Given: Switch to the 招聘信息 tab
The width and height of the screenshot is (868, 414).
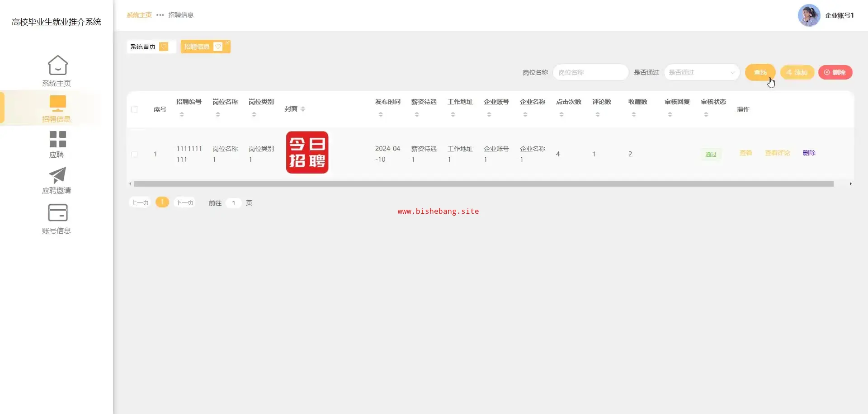Looking at the screenshot, I should 206,47.
